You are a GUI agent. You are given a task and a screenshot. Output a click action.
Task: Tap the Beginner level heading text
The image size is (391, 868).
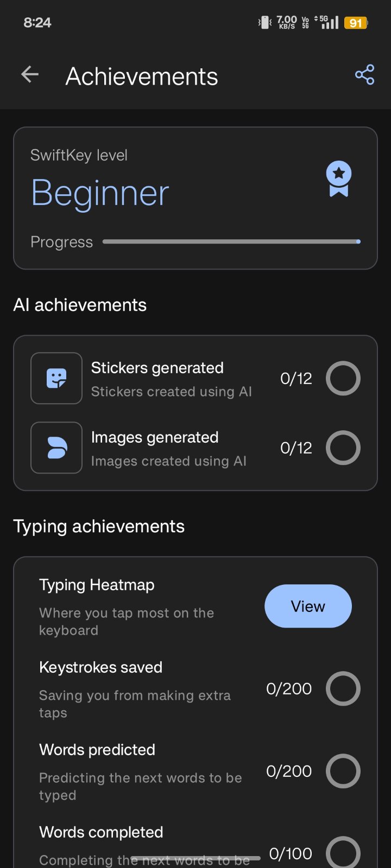pyautogui.click(x=100, y=193)
